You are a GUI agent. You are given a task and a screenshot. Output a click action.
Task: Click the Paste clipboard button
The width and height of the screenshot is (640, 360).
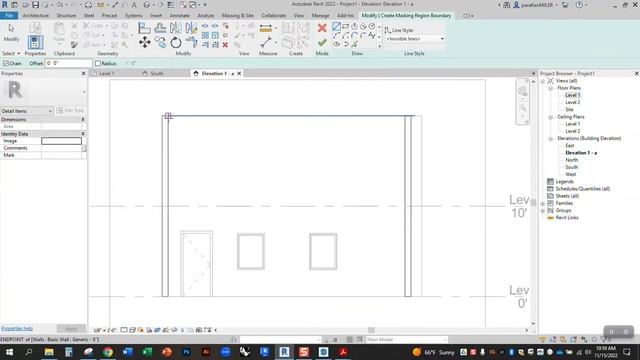point(59,32)
